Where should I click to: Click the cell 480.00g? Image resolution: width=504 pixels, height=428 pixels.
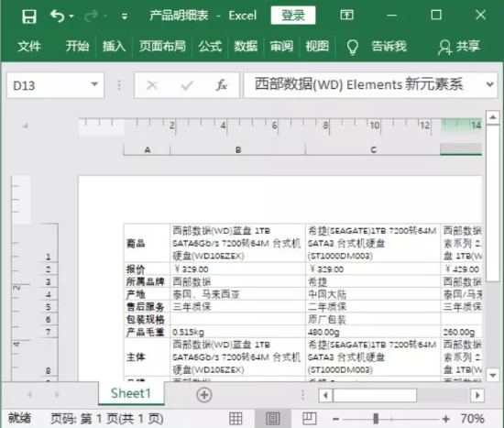tap(373, 332)
